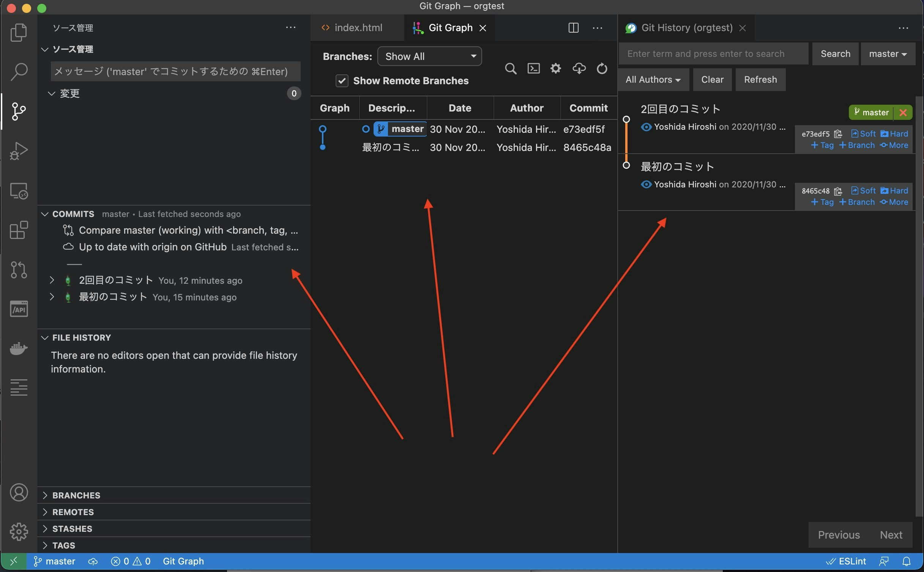The height and width of the screenshot is (572, 924).
Task: Click the Refresh button in Git History
Action: click(x=760, y=80)
